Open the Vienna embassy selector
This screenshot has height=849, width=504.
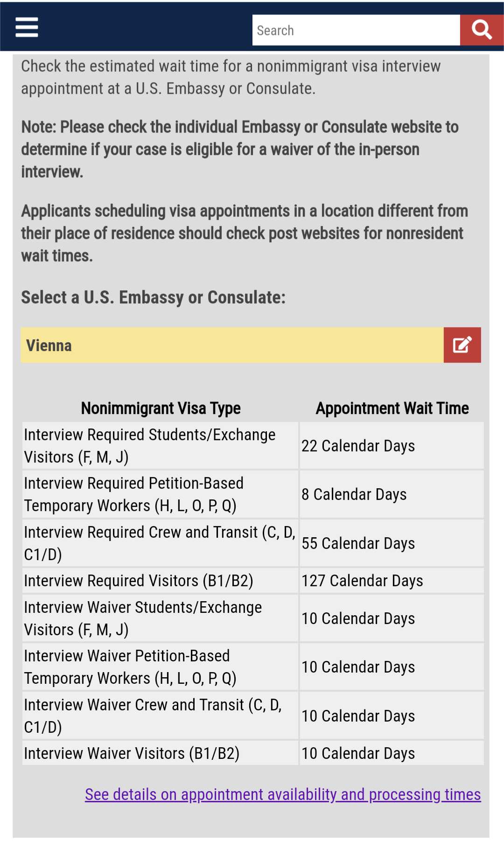click(x=232, y=345)
